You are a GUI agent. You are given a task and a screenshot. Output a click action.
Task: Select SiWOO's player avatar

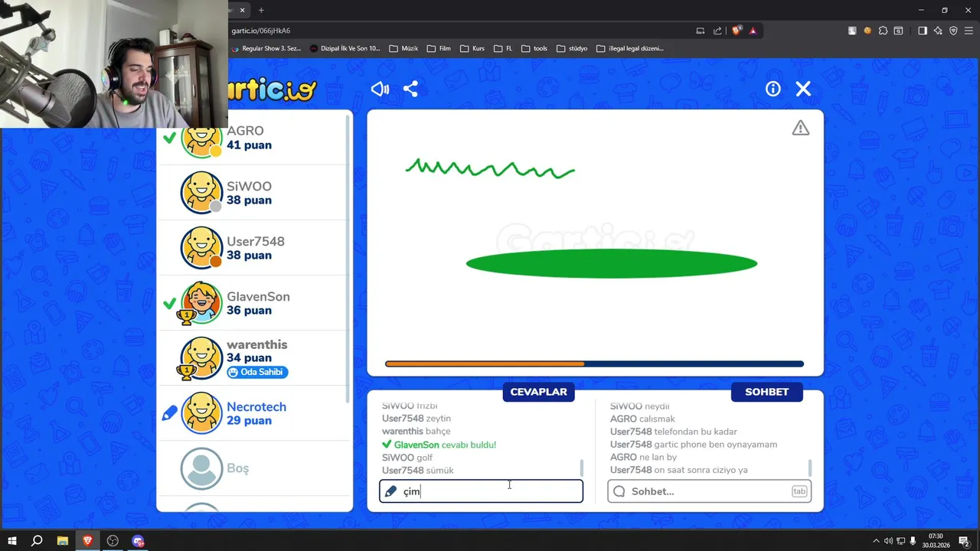click(201, 192)
